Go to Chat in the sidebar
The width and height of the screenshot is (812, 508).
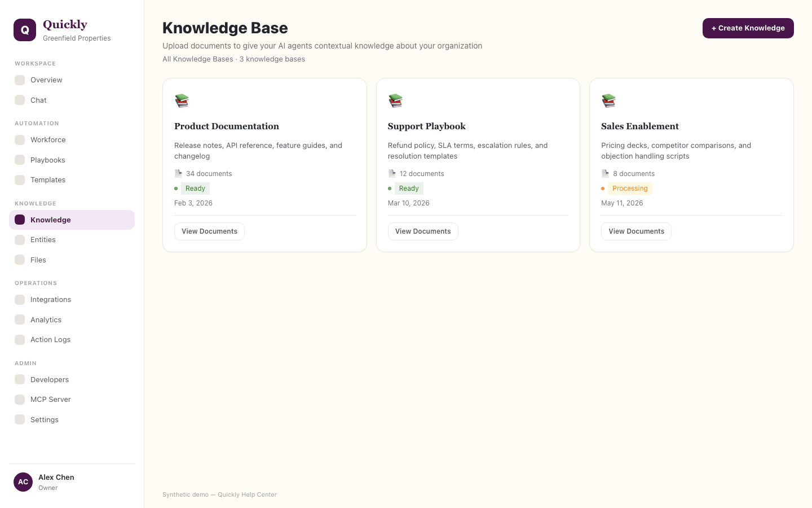[x=72, y=100]
